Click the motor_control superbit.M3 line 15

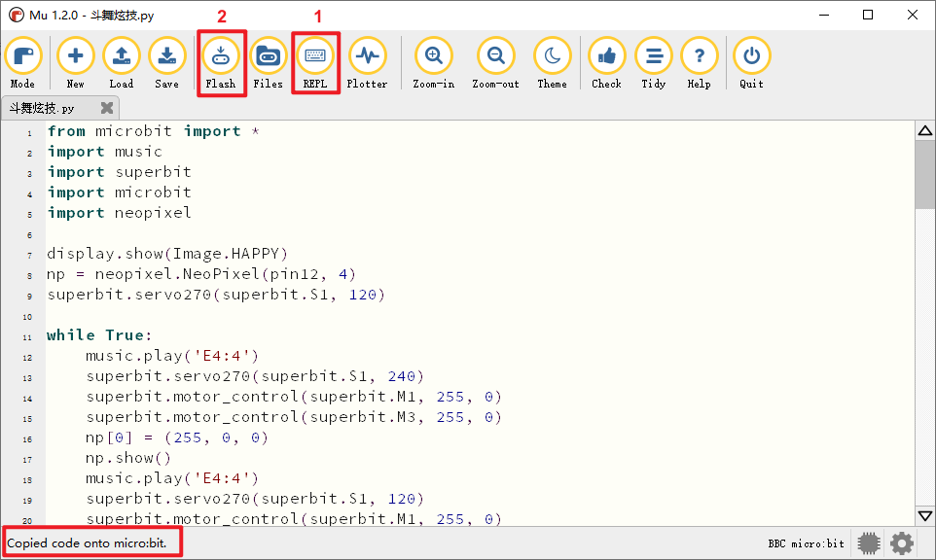click(294, 417)
